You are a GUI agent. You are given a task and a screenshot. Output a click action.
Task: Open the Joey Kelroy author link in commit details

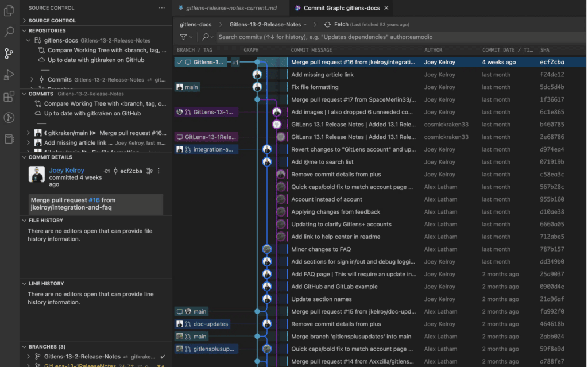(x=67, y=171)
